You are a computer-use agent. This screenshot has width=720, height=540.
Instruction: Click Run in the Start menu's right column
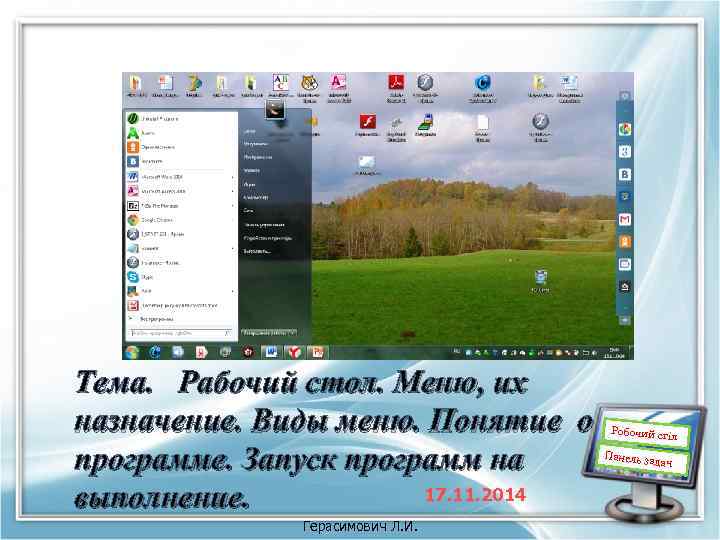pyautogui.click(x=257, y=252)
